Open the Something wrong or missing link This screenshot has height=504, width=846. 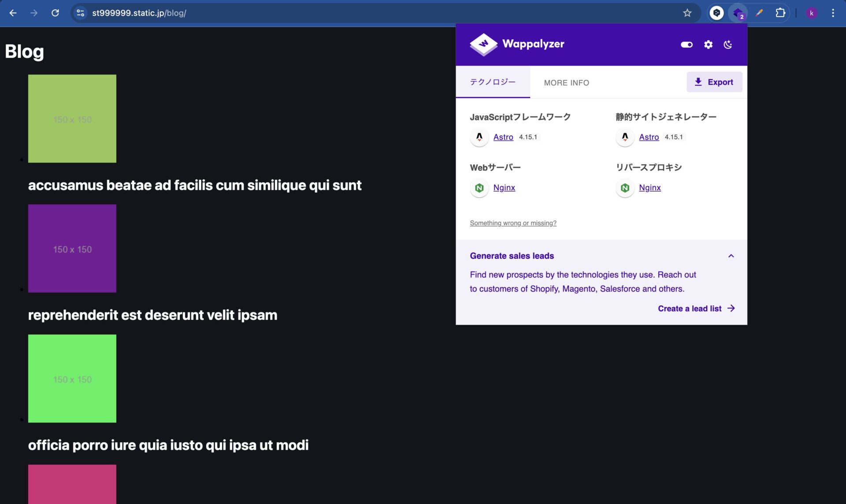[x=513, y=223]
